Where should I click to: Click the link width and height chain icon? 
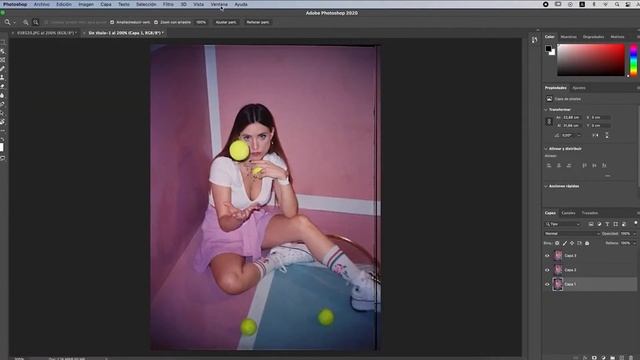click(x=549, y=121)
